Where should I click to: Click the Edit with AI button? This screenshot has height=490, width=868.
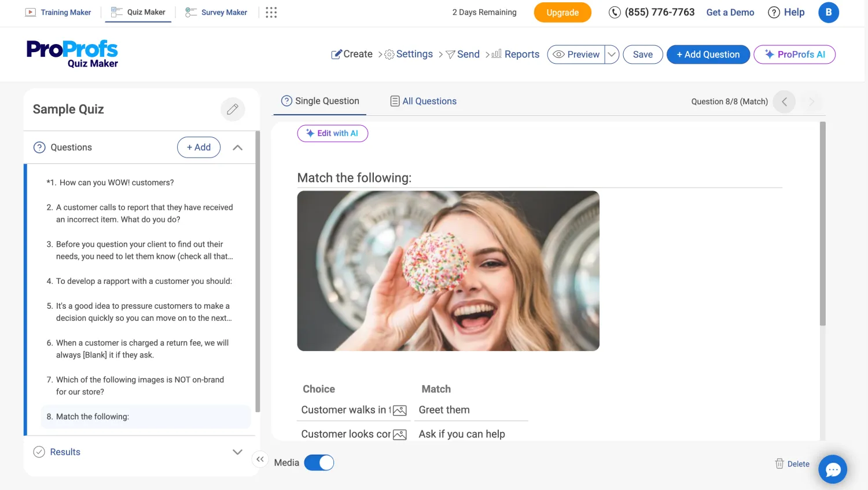point(333,133)
